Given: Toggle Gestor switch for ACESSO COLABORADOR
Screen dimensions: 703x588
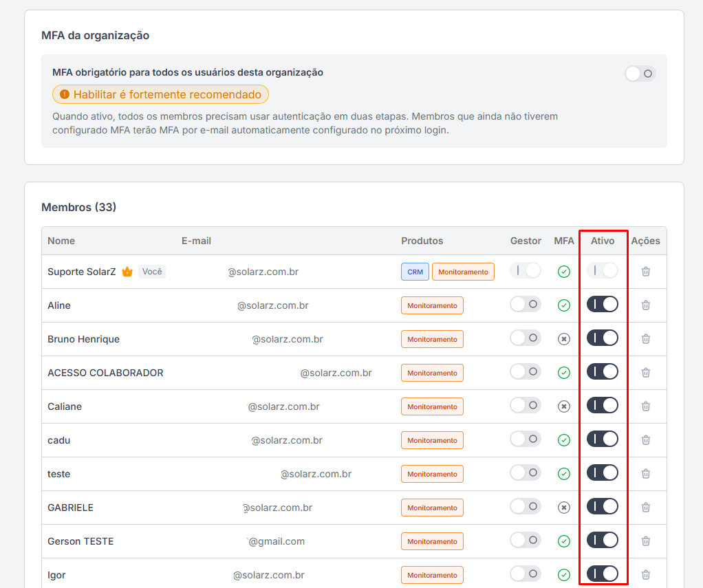Looking at the screenshot, I should click(526, 371).
